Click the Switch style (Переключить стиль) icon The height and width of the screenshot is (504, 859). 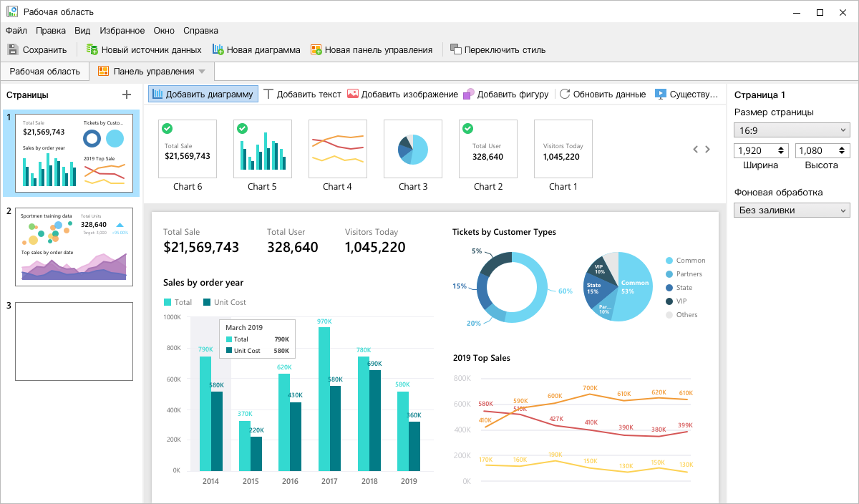coord(455,49)
